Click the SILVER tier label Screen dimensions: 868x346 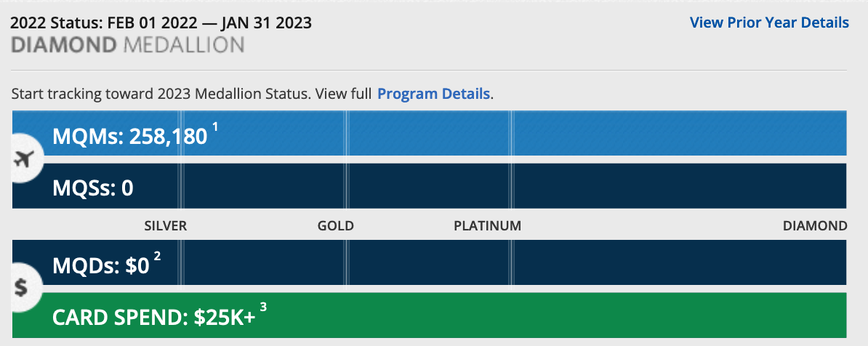(x=166, y=226)
